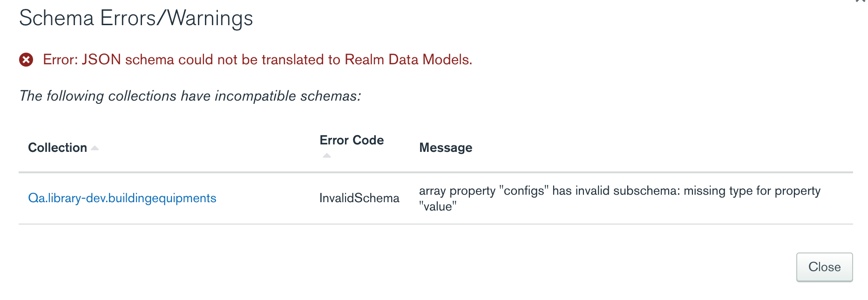Click the red JSON schema error message
This screenshot has height=300, width=868.
click(258, 60)
